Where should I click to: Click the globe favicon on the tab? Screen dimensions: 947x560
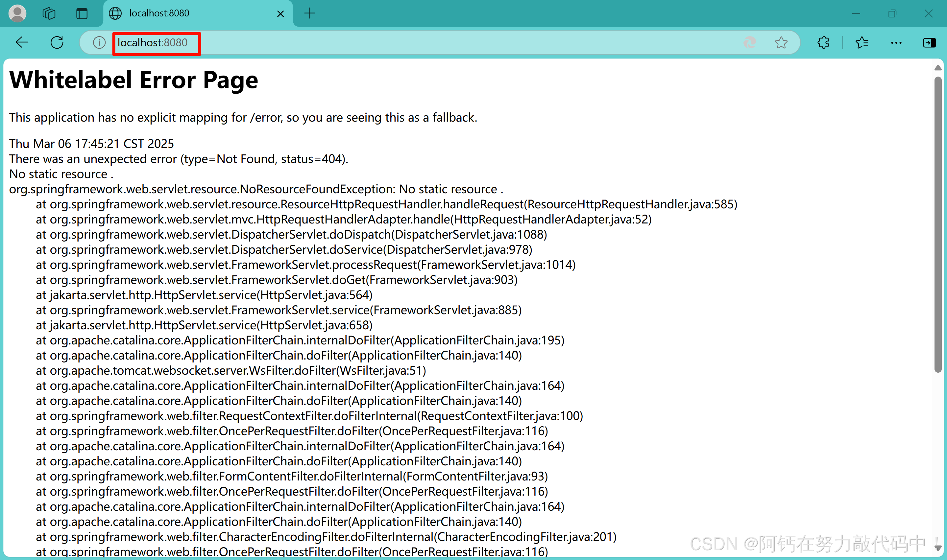tap(115, 13)
